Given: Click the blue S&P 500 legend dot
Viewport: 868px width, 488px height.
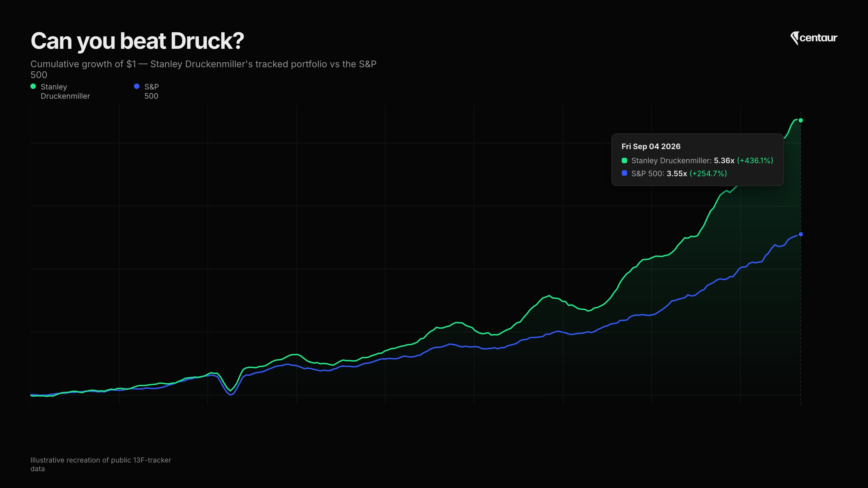Looking at the screenshot, I should click(x=136, y=86).
